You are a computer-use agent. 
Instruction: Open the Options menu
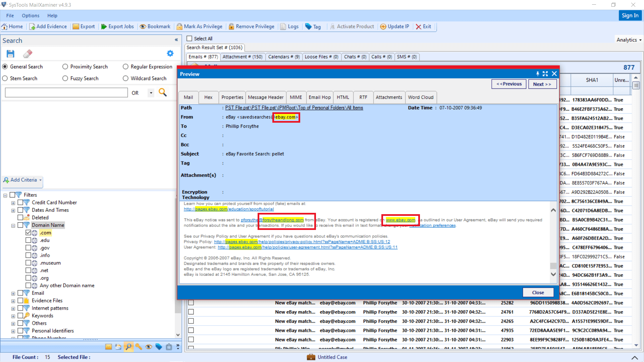pyautogui.click(x=31, y=15)
